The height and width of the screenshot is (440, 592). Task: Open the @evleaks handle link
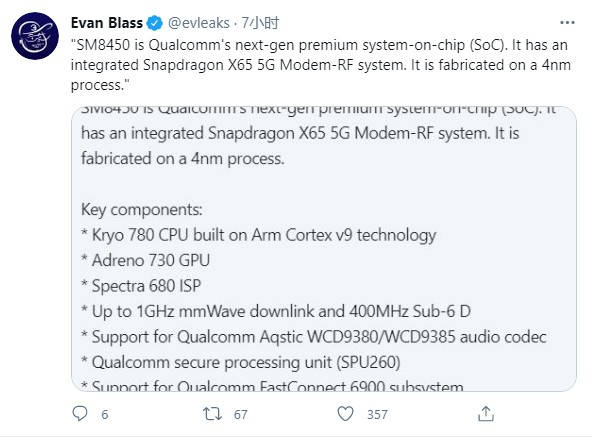[x=199, y=23]
